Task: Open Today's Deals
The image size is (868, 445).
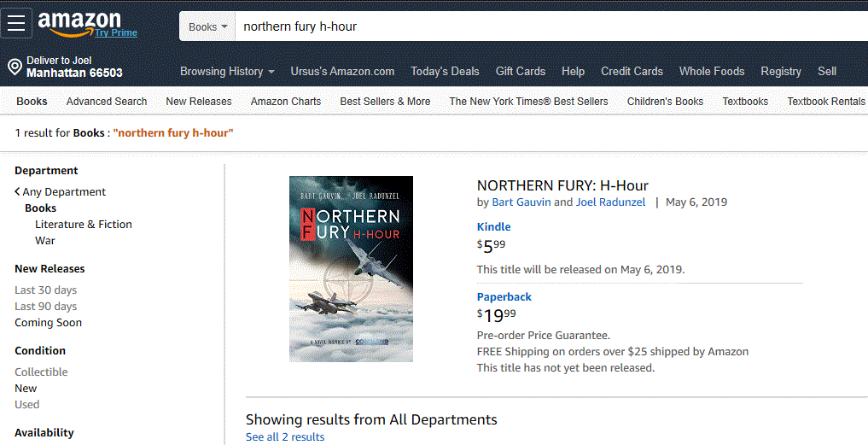Action: point(445,72)
